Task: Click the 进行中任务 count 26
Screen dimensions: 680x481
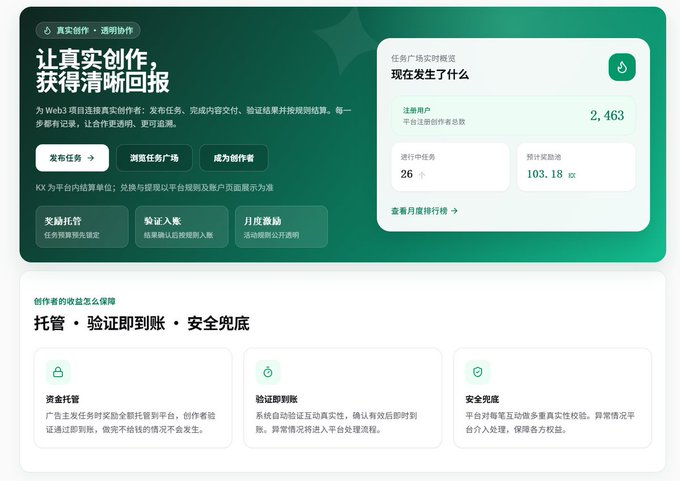Action: click(x=407, y=174)
